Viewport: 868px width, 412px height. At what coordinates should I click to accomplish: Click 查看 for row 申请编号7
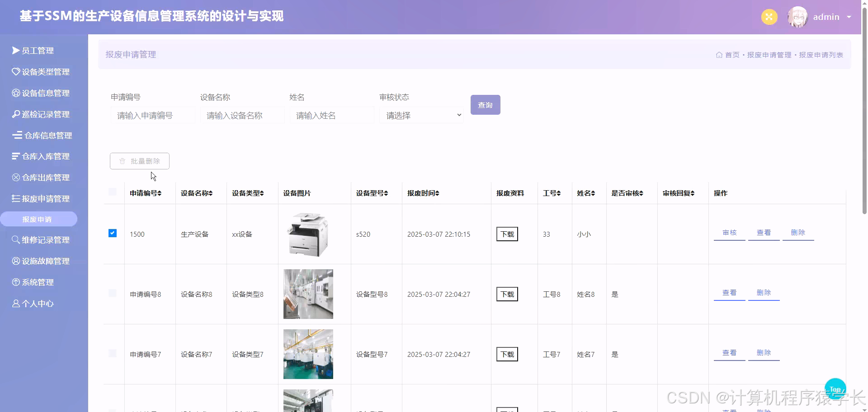tap(729, 353)
